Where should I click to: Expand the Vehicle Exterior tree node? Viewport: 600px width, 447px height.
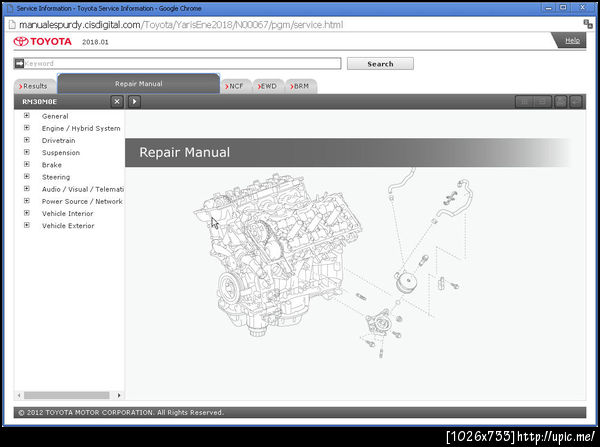[27, 225]
